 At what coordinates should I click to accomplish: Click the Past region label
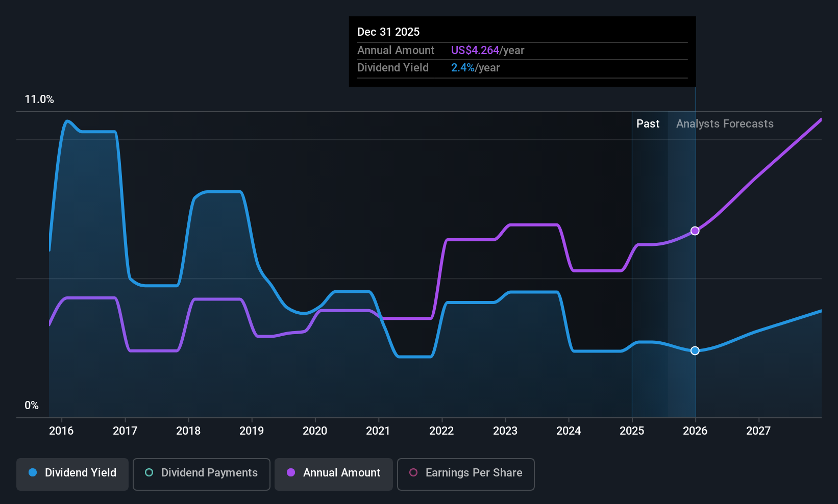pyautogui.click(x=648, y=124)
